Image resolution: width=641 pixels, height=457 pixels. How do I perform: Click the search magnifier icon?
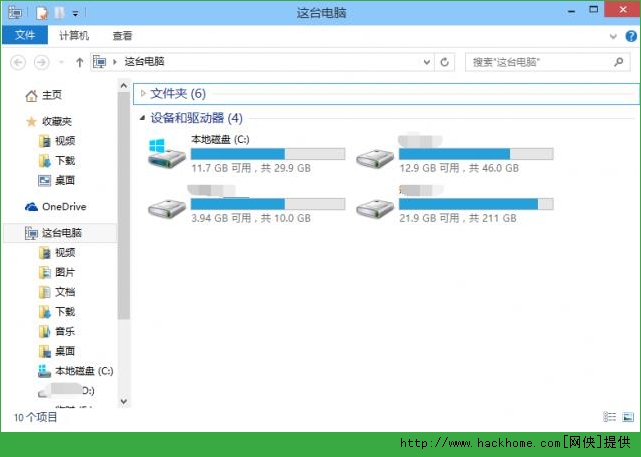tap(618, 62)
